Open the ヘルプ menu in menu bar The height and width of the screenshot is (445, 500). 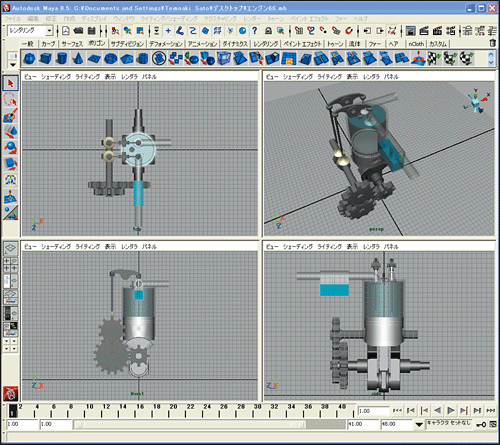pyautogui.click(x=360, y=19)
